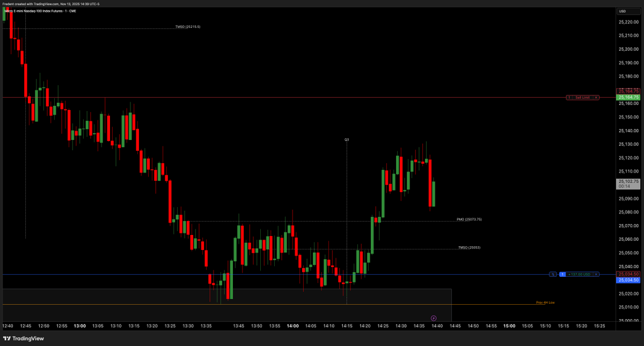The image size is (644, 346).
Task: Click the purple lightning event icon
Action: [x=434, y=318]
